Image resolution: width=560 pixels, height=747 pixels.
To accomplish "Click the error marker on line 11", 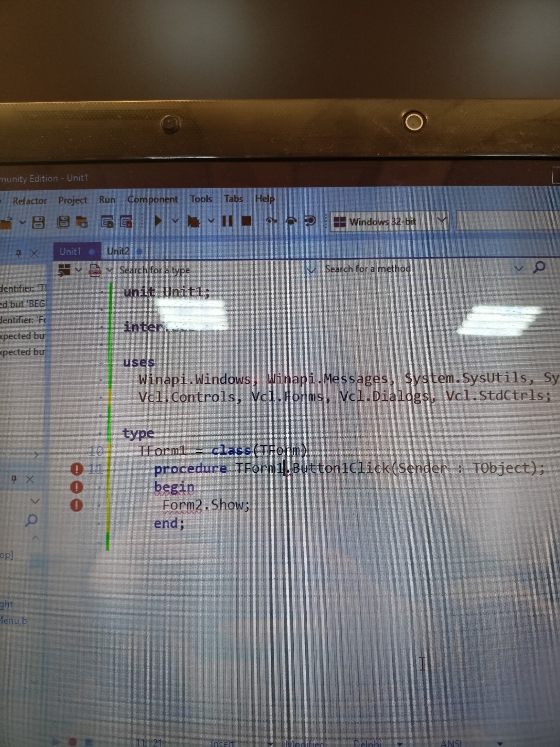I will (x=76, y=469).
